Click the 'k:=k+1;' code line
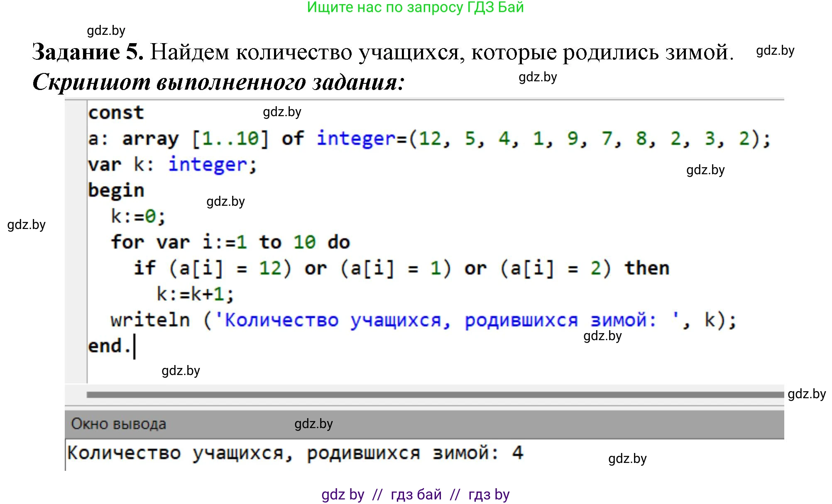The height and width of the screenshot is (504, 832). point(195,294)
